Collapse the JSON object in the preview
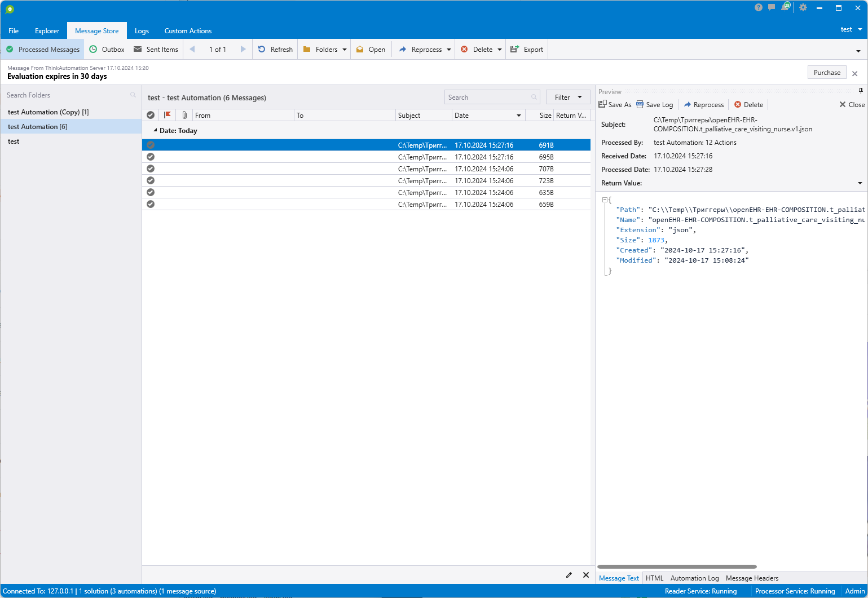The image size is (868, 598). [605, 200]
